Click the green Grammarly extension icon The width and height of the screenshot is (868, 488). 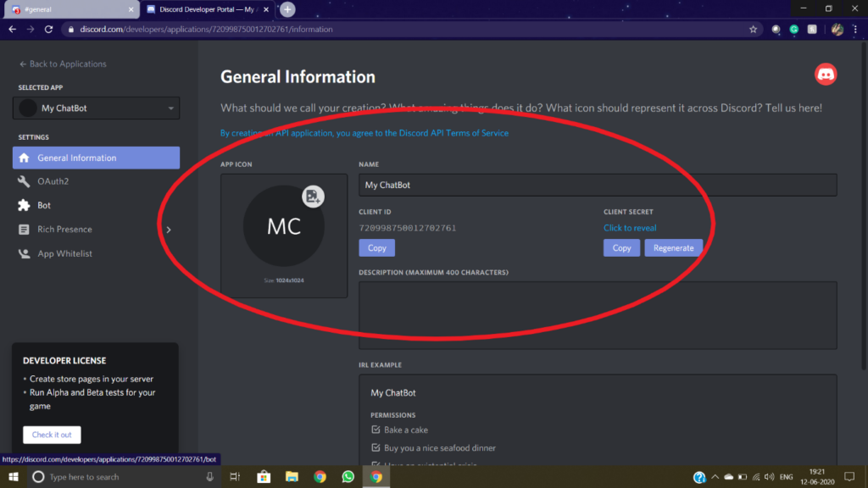pos(793,30)
